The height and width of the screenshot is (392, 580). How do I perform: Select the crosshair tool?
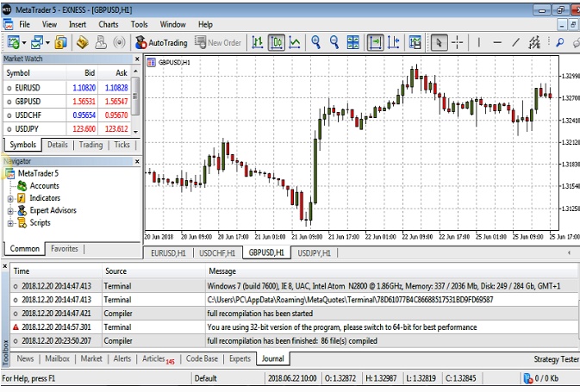458,42
